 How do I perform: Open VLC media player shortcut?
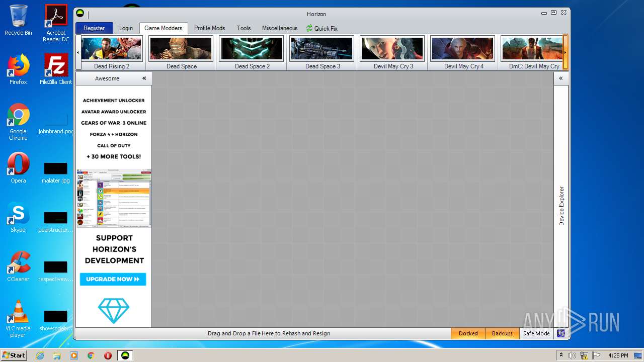(18, 319)
